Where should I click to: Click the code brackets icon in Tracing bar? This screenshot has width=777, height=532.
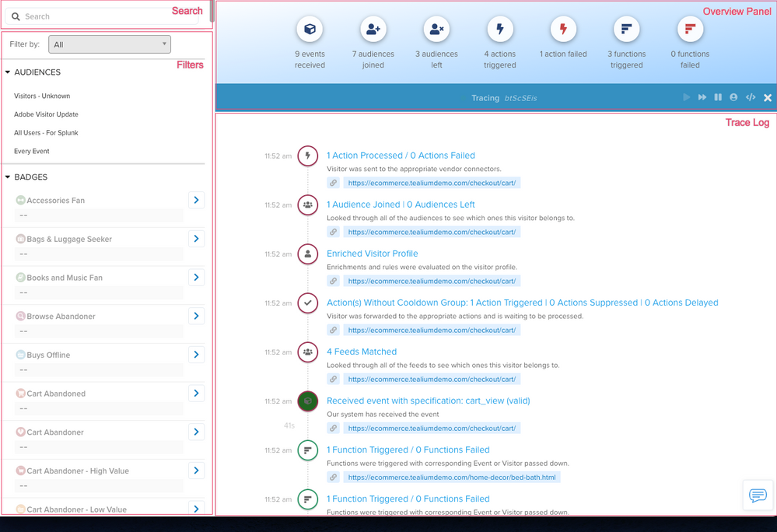tap(751, 98)
